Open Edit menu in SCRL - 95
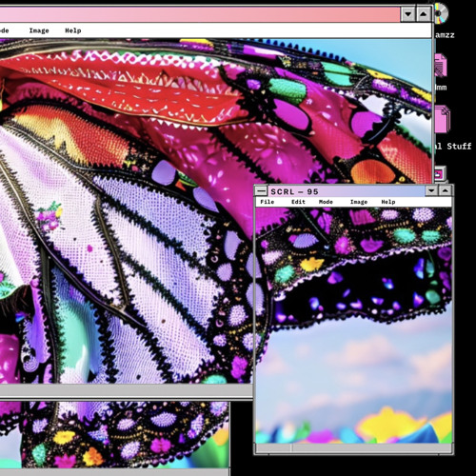 298,202
